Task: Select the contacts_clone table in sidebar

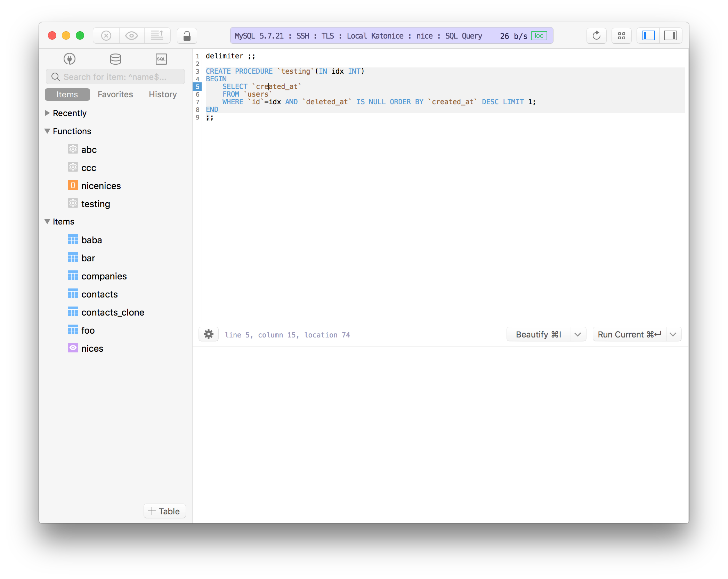Action: tap(113, 312)
